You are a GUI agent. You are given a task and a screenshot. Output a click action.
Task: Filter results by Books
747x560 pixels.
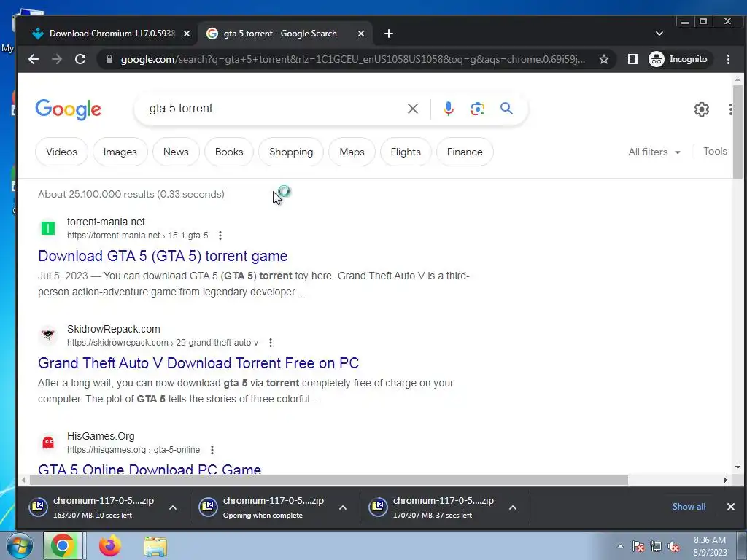229,152
